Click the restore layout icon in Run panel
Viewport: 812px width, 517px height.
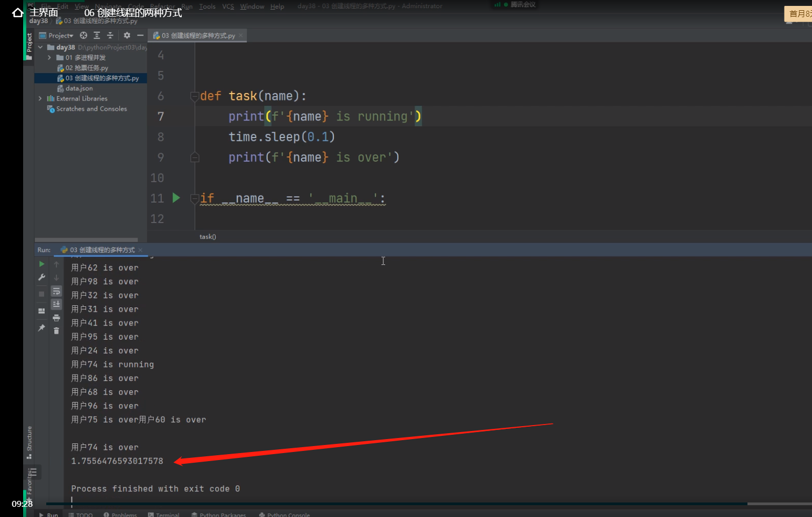41,311
